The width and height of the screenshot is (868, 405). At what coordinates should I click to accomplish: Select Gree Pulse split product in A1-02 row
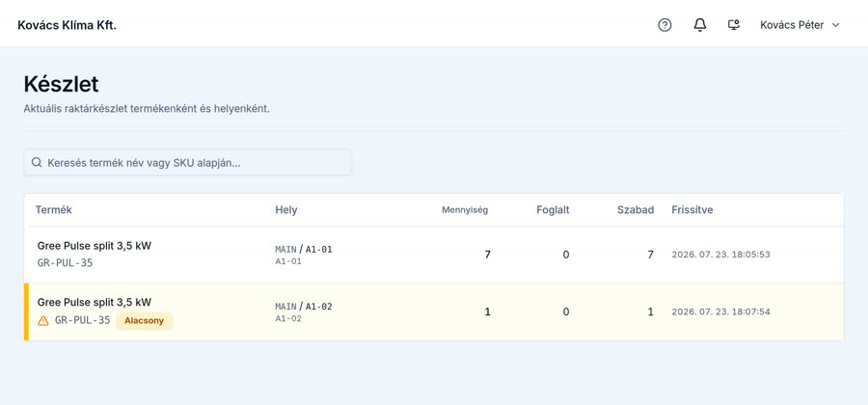point(95,302)
